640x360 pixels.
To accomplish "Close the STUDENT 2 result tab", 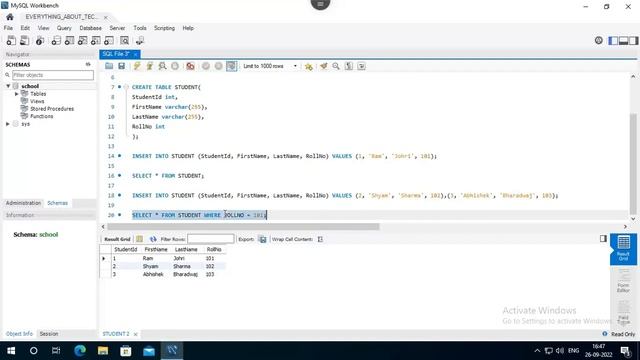I will (136, 334).
